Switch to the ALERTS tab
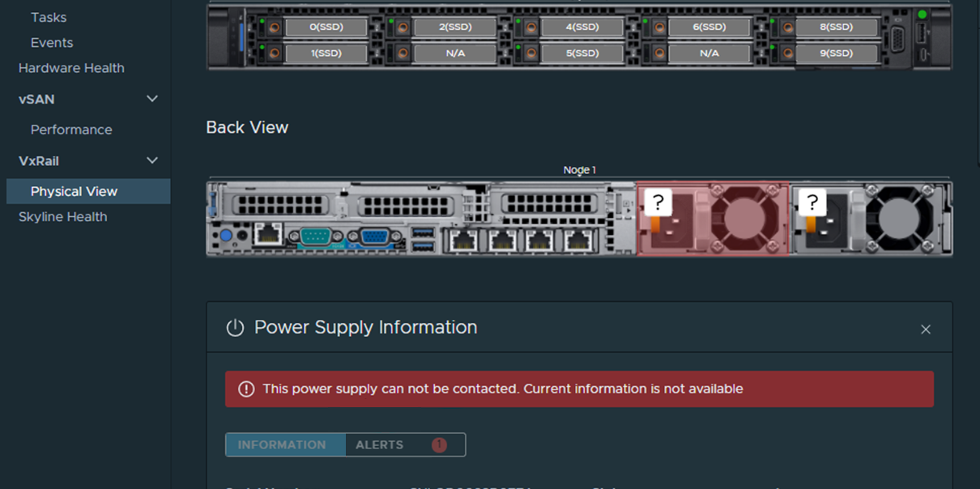Screen dimensions: 980x489 click(381, 444)
